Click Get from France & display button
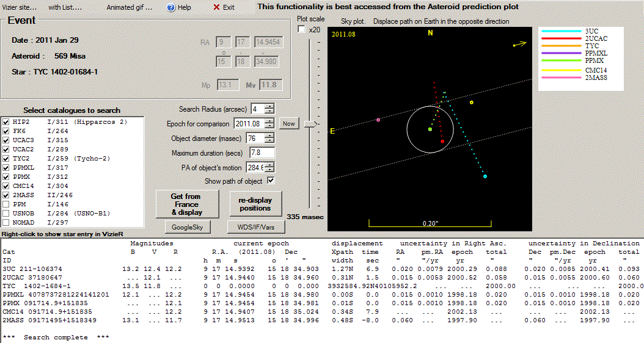Image resolution: width=644 pixels, height=343 pixels. click(187, 204)
